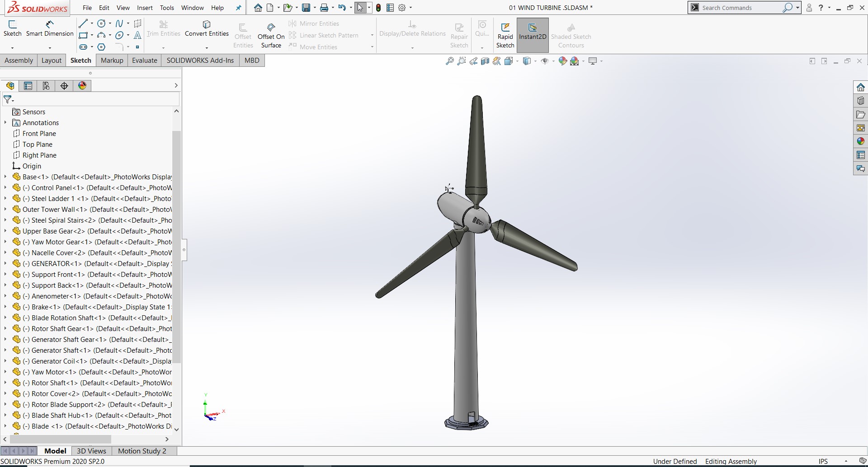Image resolution: width=868 pixels, height=467 pixels.
Task: Open the Search Commands dropdown arrow
Action: coord(797,8)
